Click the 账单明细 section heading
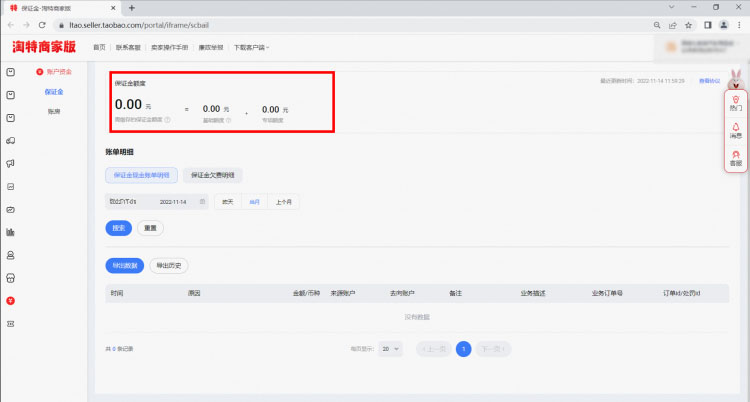Viewport: 750px width, 402px height. [120, 152]
